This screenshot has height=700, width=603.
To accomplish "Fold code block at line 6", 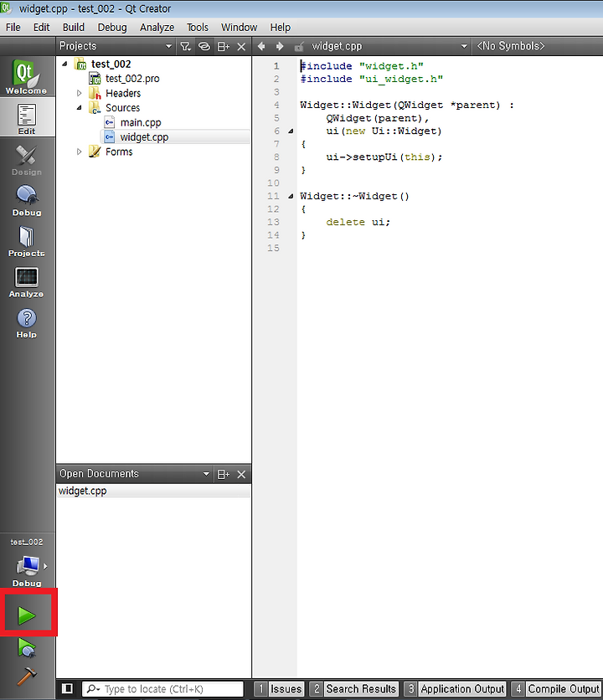I will coord(291,131).
